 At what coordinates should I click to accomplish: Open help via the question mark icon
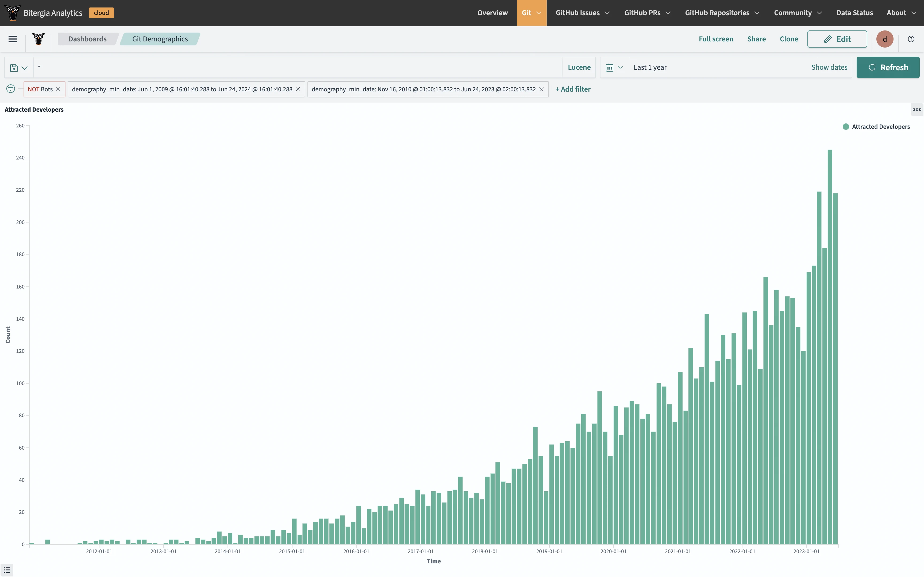point(911,39)
